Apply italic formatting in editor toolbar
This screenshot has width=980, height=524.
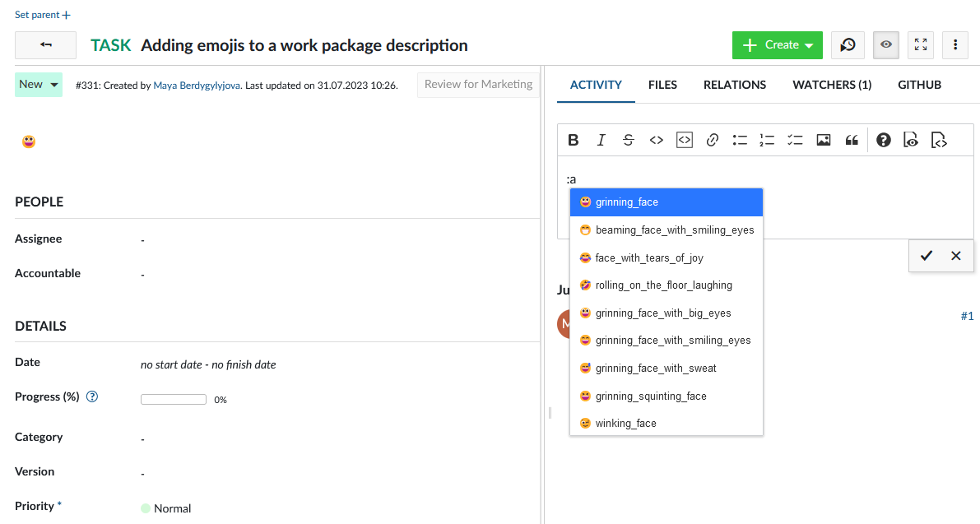(601, 140)
